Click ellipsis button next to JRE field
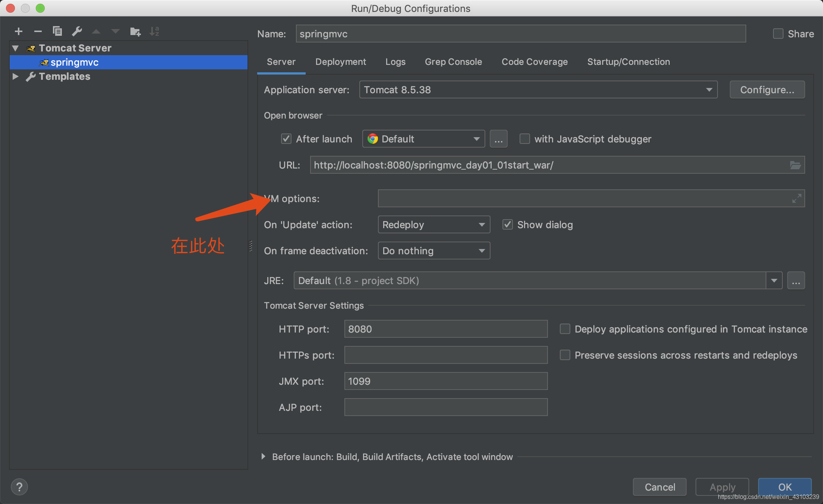This screenshot has width=823, height=504. tap(796, 281)
